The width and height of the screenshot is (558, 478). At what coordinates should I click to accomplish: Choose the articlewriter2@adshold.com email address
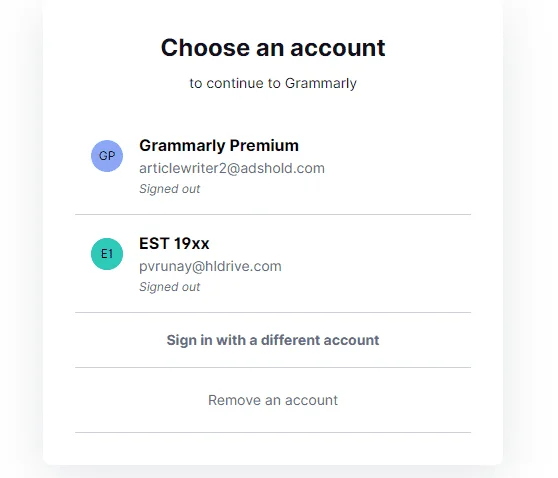click(232, 168)
